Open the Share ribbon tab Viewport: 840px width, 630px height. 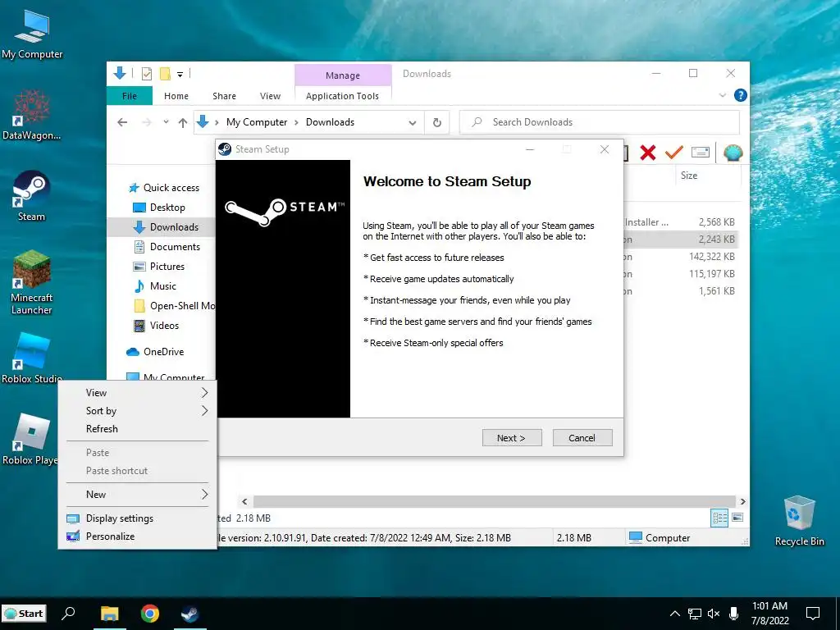[224, 96]
